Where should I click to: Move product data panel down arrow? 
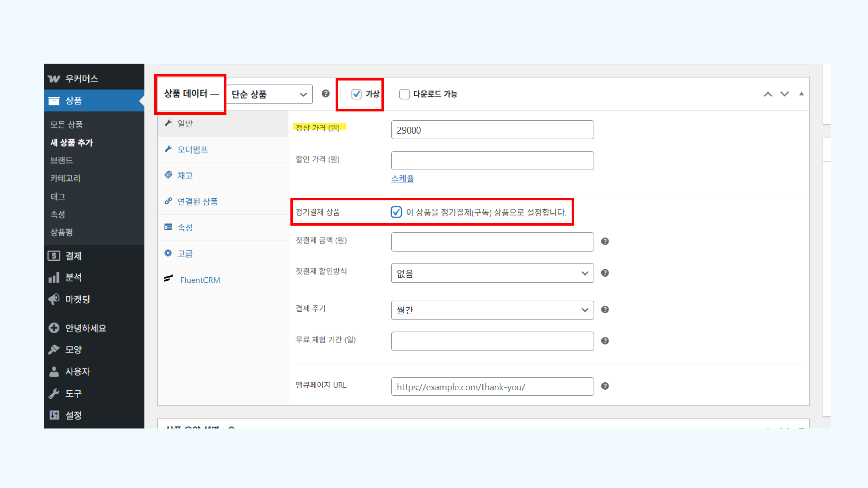tap(785, 94)
